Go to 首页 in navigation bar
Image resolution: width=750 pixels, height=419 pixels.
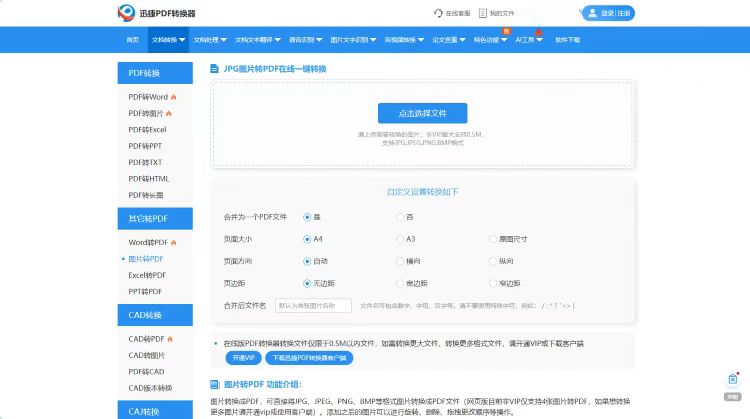tap(133, 40)
